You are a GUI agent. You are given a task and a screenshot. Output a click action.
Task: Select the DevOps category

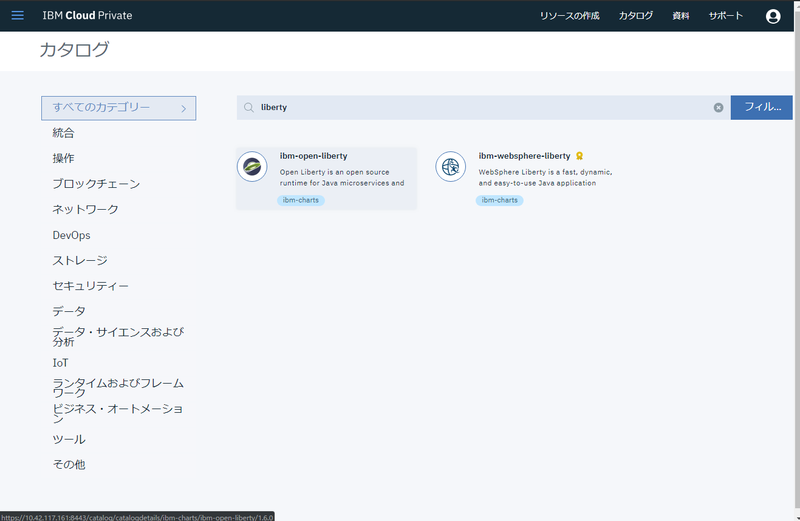pyautogui.click(x=71, y=235)
